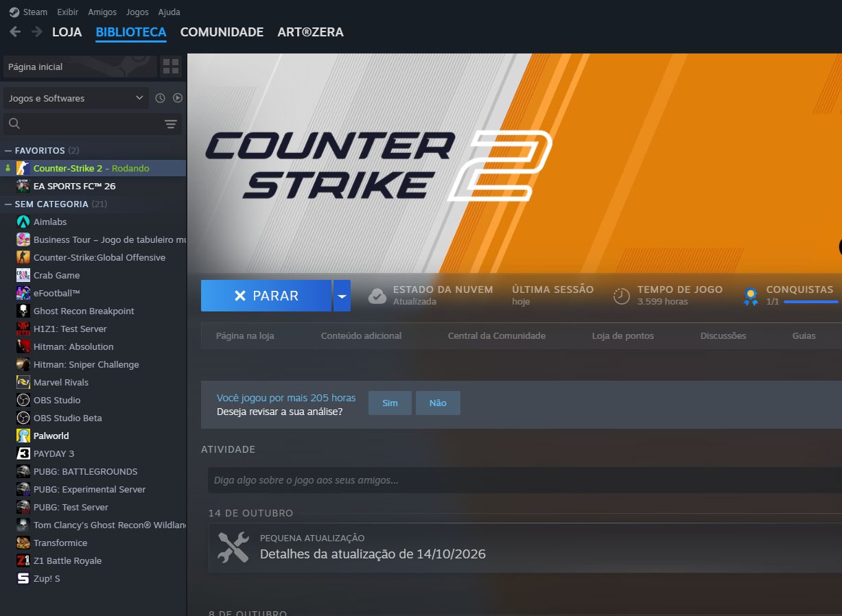Click the playtime clock icon
Screen dimensions: 842x616
coord(622,296)
